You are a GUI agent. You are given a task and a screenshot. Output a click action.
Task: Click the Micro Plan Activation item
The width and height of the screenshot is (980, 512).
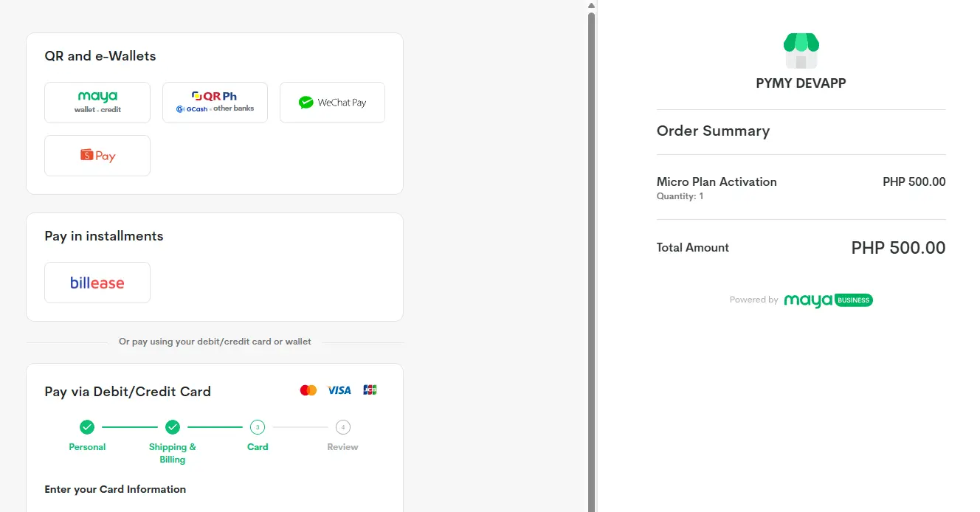coord(717,181)
